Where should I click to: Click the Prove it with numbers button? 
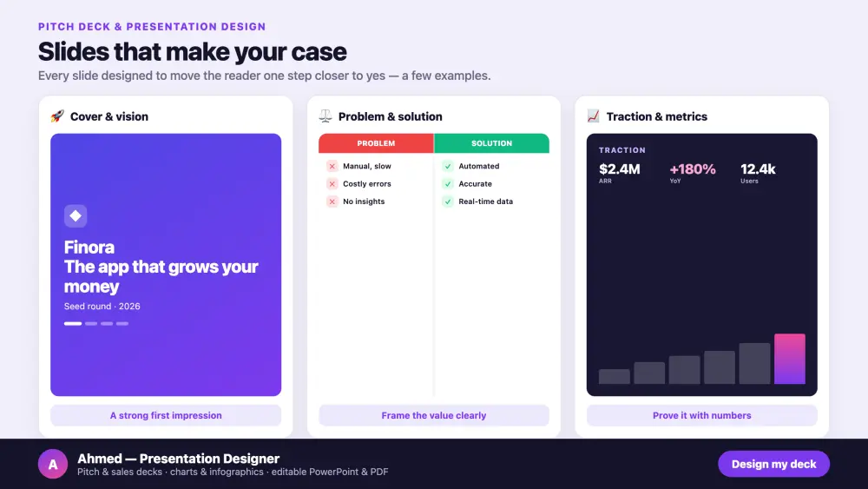point(702,415)
